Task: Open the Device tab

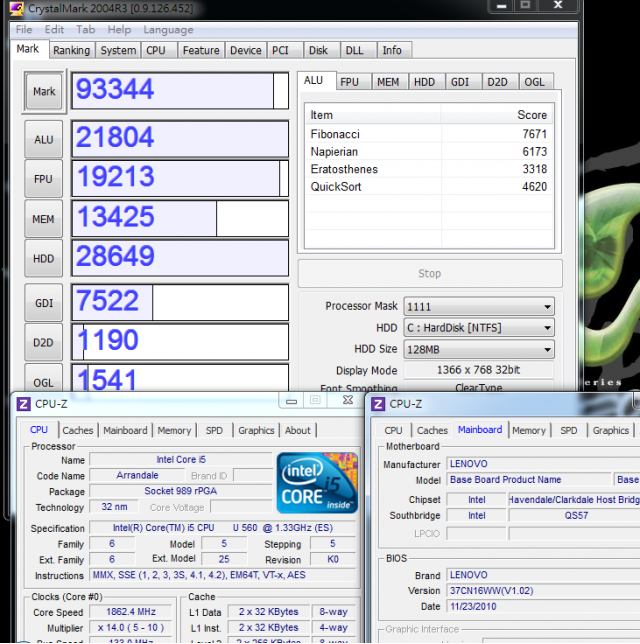Action: [246, 51]
